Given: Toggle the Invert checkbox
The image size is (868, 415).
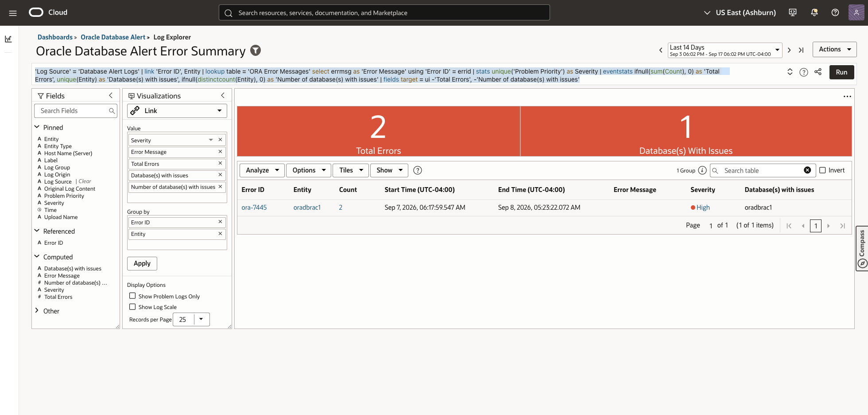Looking at the screenshot, I should point(822,170).
